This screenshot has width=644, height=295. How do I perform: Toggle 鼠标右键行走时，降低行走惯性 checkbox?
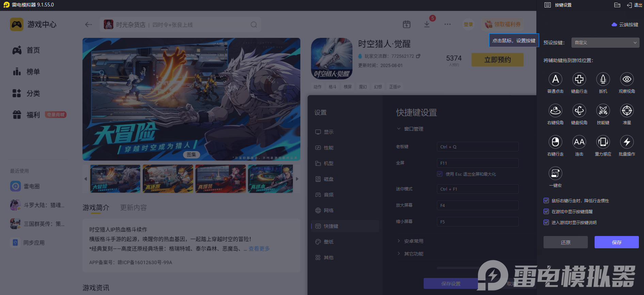click(x=546, y=201)
